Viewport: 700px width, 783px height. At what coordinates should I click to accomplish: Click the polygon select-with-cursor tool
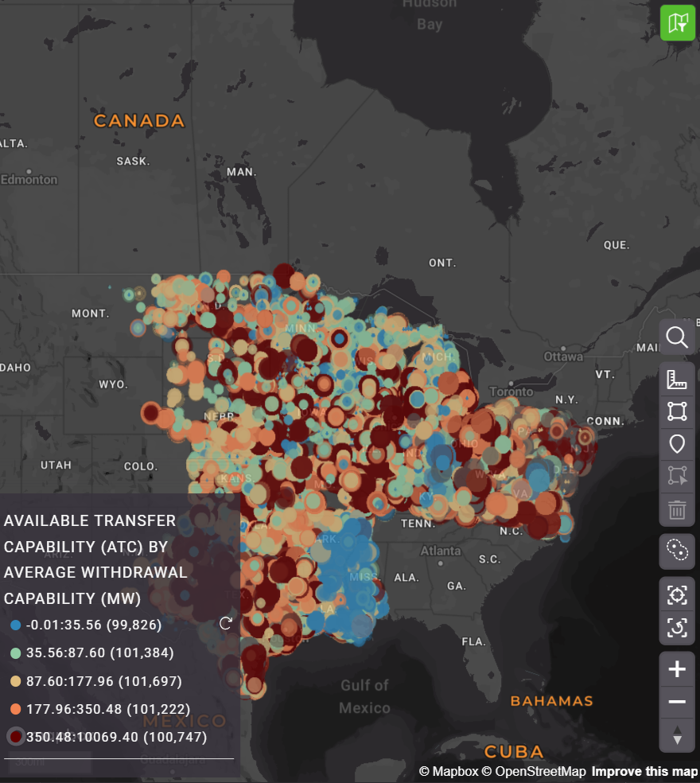click(x=677, y=476)
